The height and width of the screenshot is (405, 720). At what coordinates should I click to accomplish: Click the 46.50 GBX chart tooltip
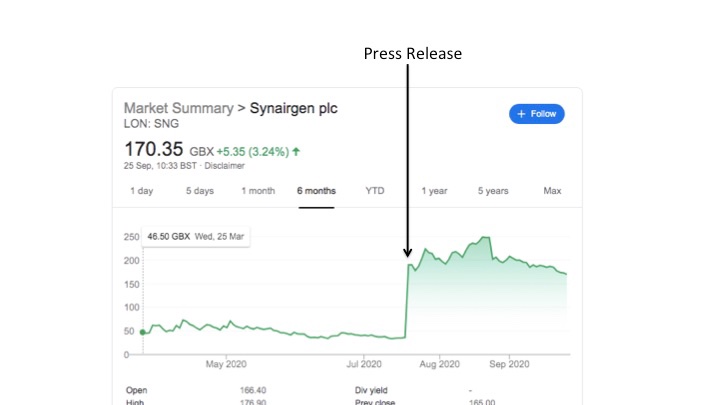point(196,236)
